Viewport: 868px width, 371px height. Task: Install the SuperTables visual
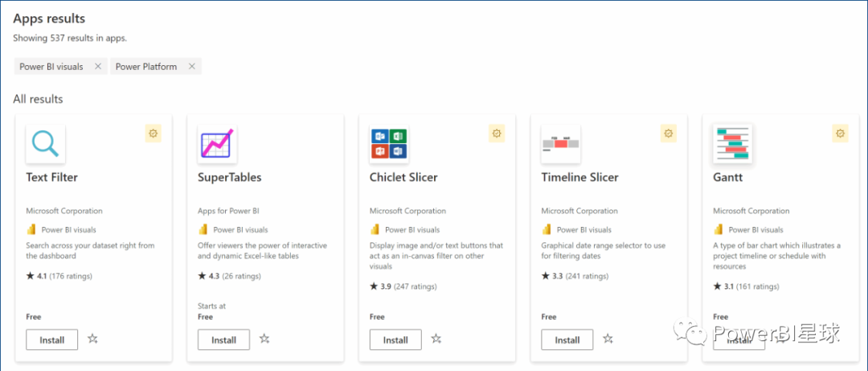point(223,340)
